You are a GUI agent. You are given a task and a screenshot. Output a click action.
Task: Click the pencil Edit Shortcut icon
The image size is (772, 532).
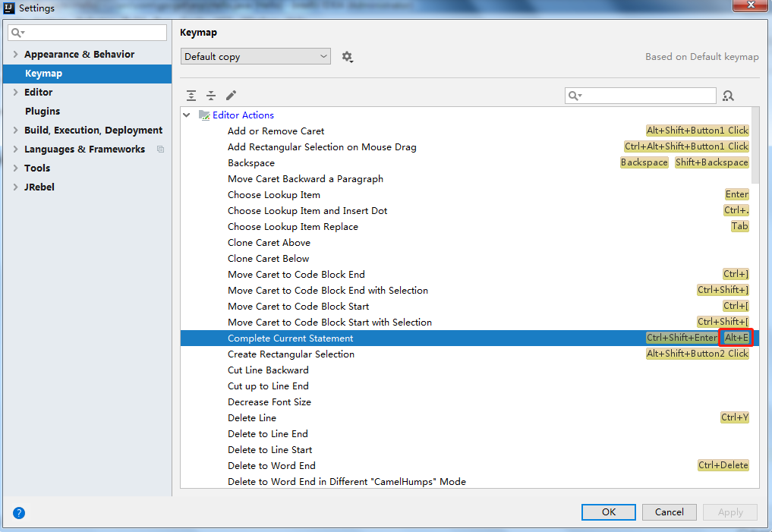[231, 96]
